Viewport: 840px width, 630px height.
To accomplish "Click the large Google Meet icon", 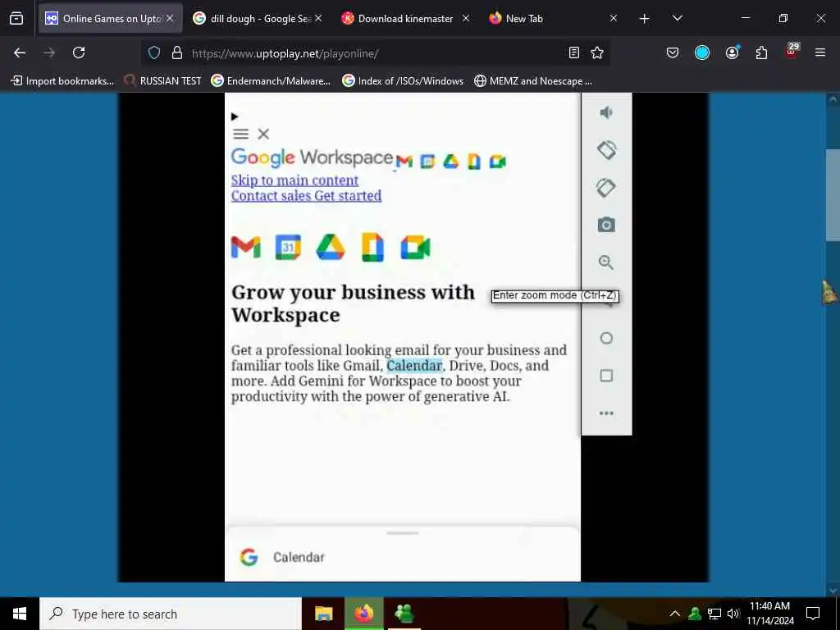I will coord(415,248).
